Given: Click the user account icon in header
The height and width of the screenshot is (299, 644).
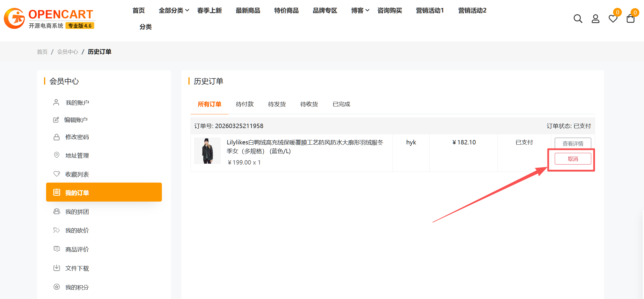Looking at the screenshot, I should point(595,19).
